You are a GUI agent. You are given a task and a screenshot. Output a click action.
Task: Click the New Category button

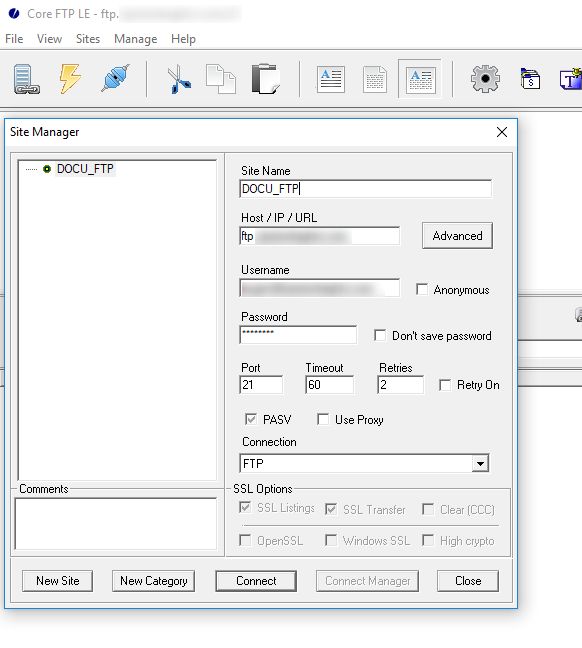(x=153, y=581)
